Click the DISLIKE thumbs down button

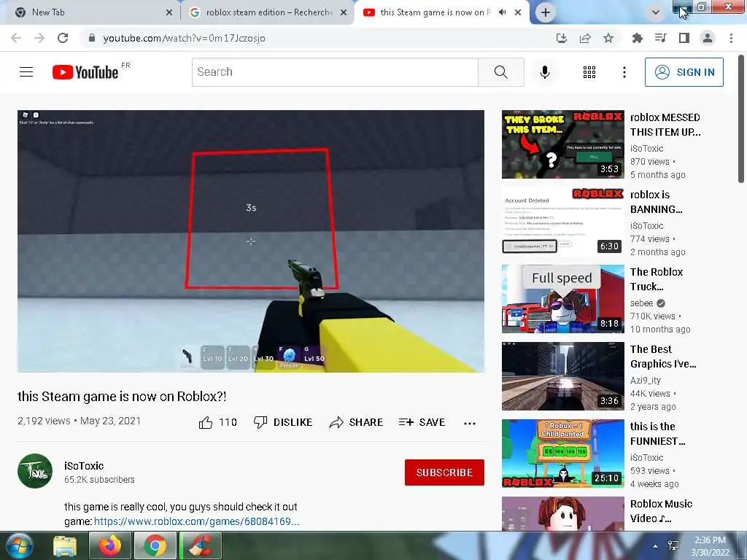pos(283,422)
